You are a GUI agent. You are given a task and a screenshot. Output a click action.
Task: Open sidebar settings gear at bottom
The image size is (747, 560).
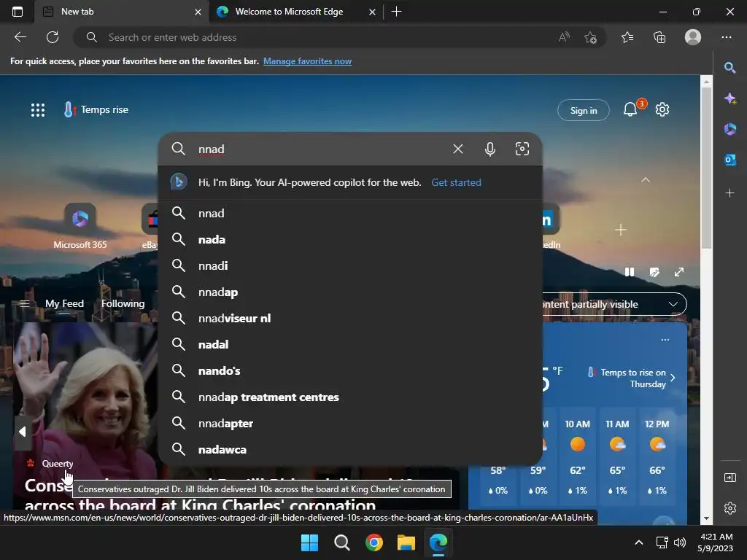coord(729,508)
